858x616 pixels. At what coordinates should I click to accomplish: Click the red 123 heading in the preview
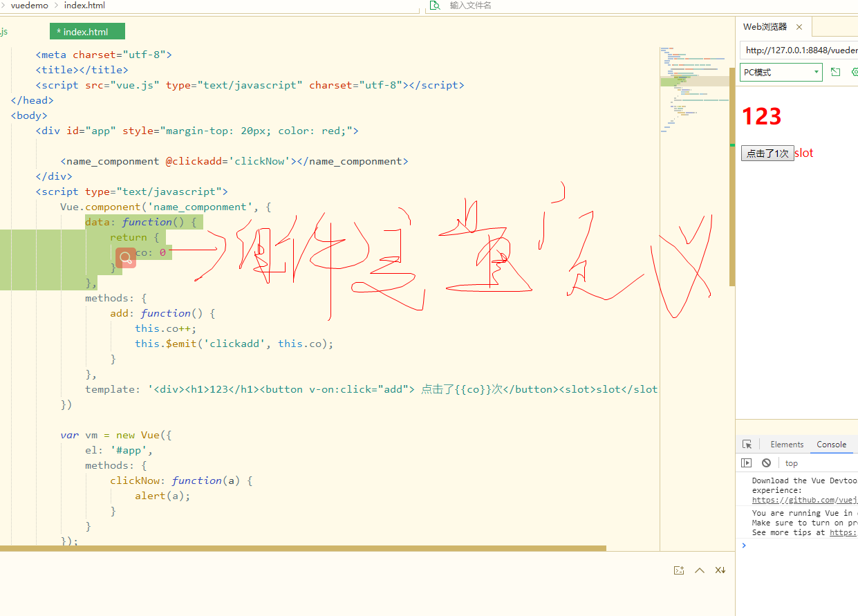pos(761,116)
